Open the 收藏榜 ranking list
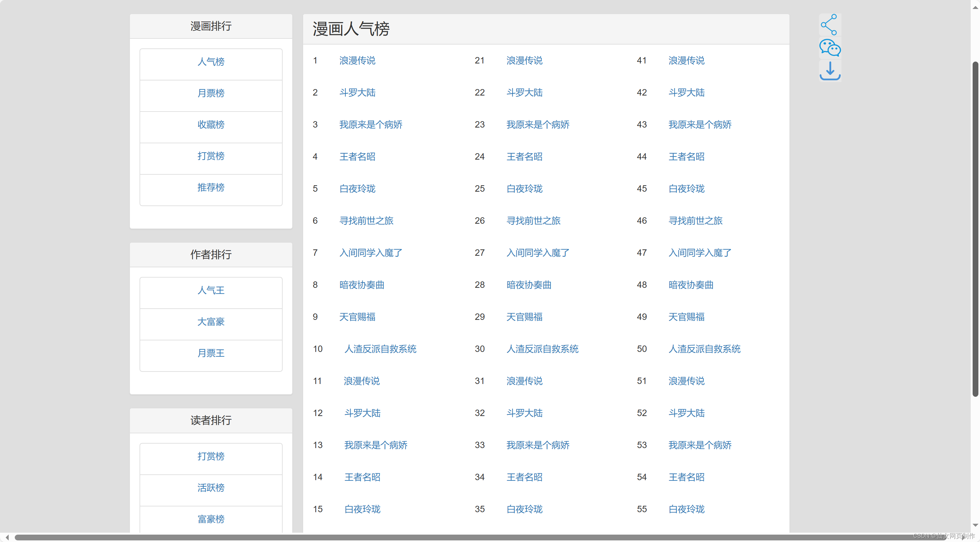This screenshot has width=980, height=542. click(211, 124)
